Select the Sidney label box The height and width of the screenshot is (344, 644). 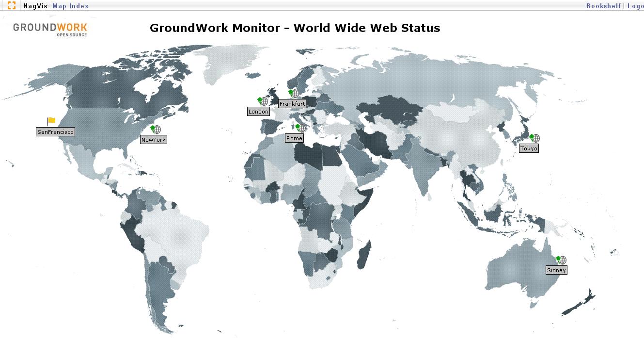click(556, 270)
